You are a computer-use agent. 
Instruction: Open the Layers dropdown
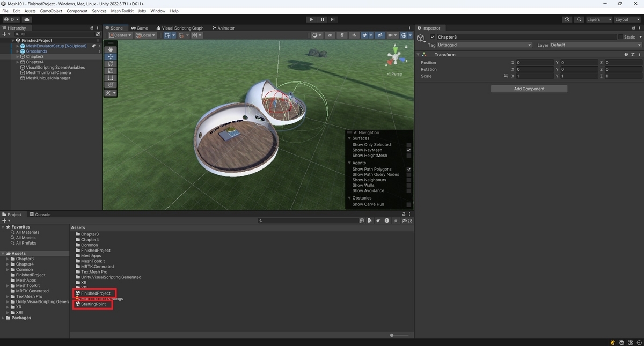pyautogui.click(x=598, y=19)
